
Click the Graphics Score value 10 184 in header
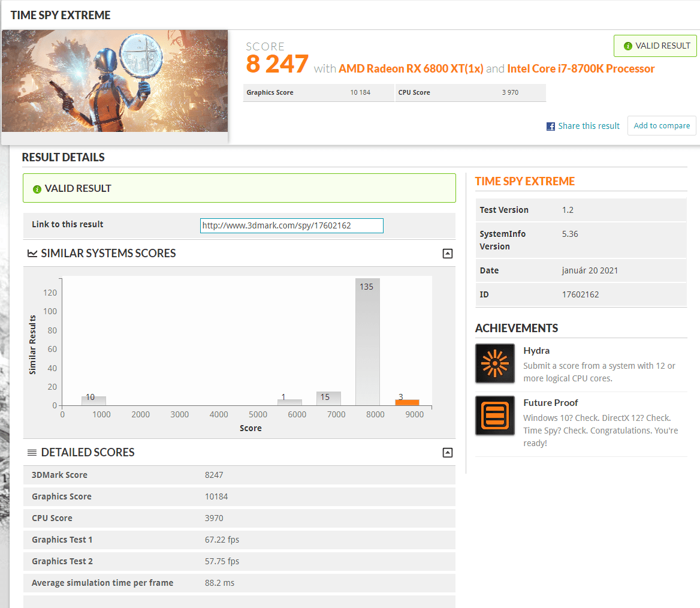[x=360, y=92]
